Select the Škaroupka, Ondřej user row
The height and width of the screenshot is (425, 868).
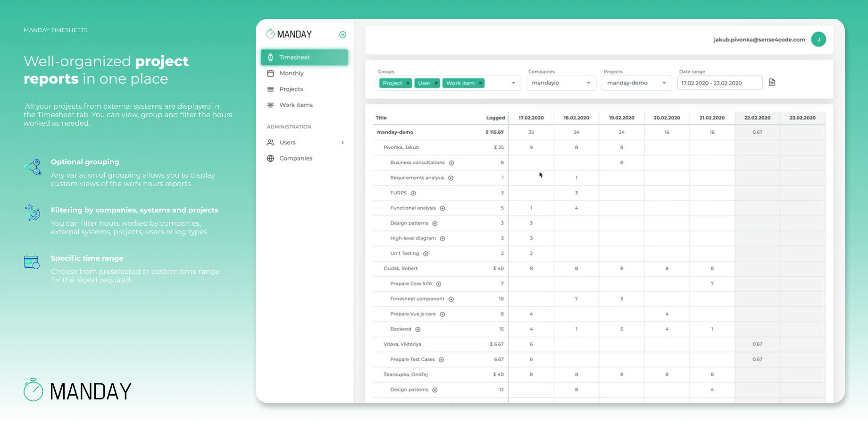point(599,374)
